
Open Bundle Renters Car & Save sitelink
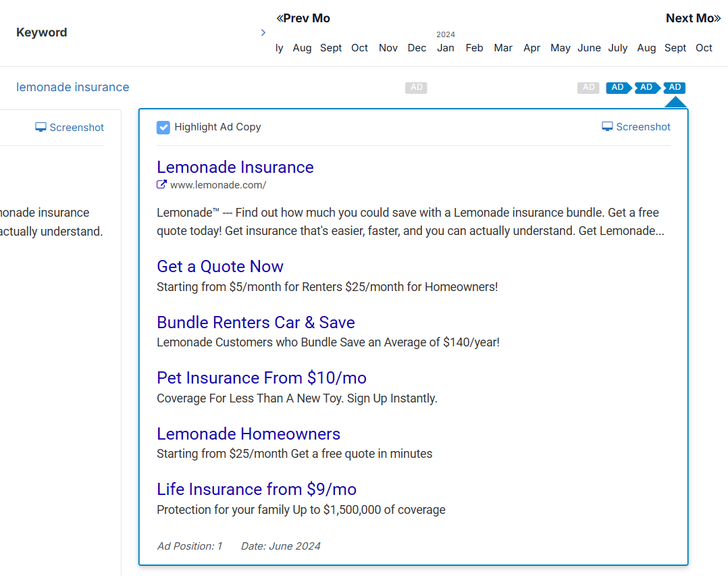(255, 322)
